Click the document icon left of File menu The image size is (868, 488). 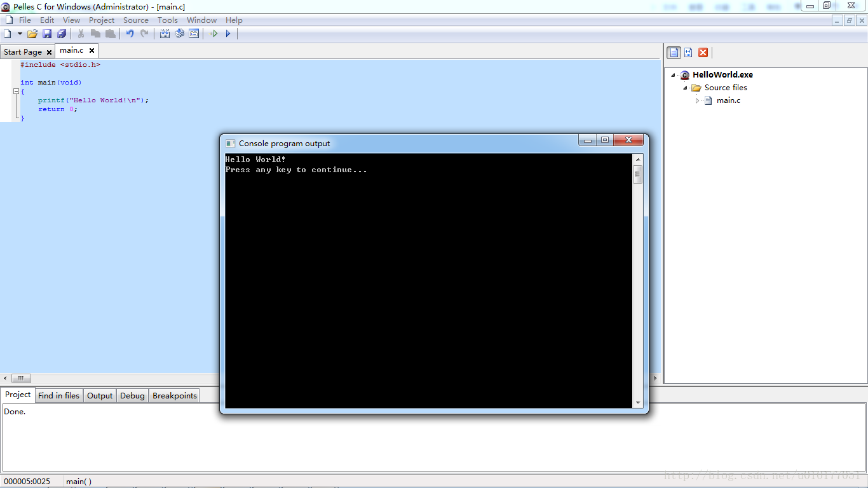tap(9, 20)
